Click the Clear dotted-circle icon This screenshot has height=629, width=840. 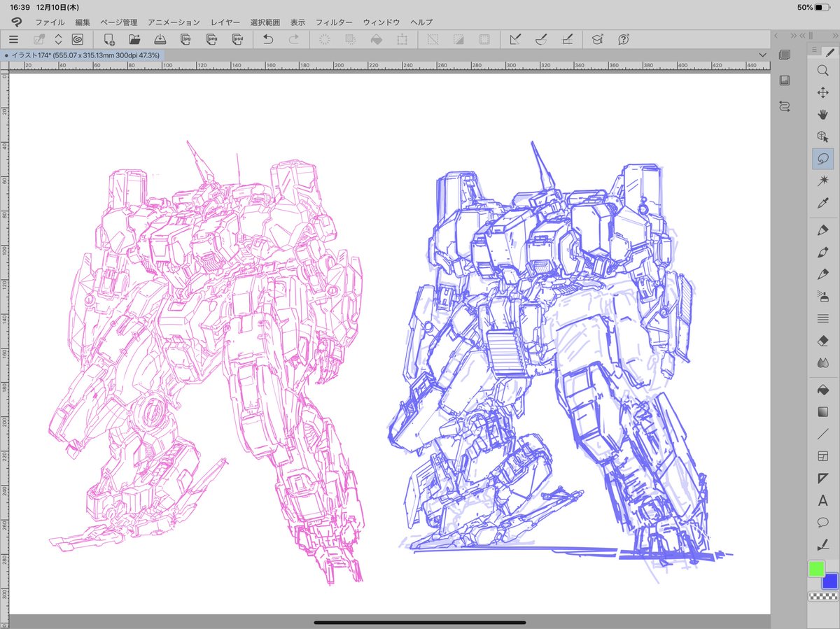325,40
